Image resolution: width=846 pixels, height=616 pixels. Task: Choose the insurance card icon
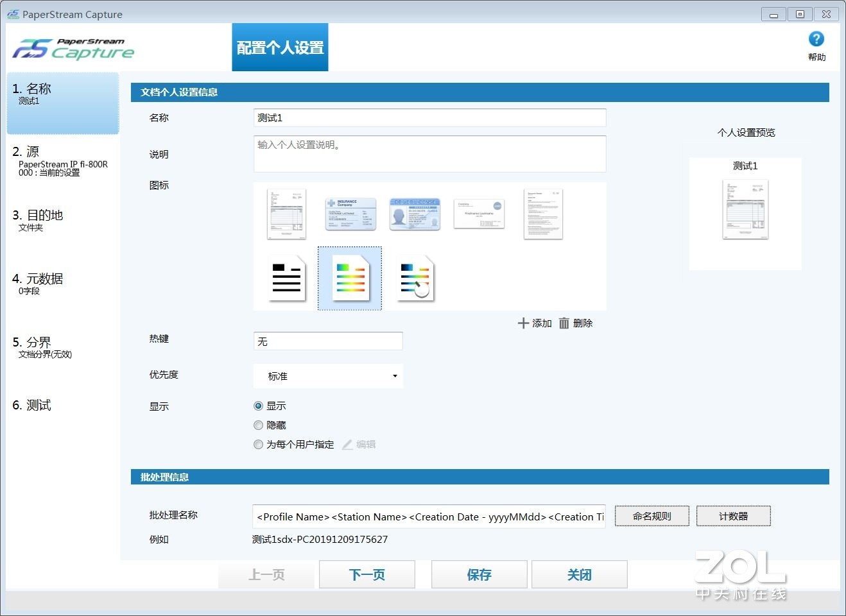(x=350, y=214)
